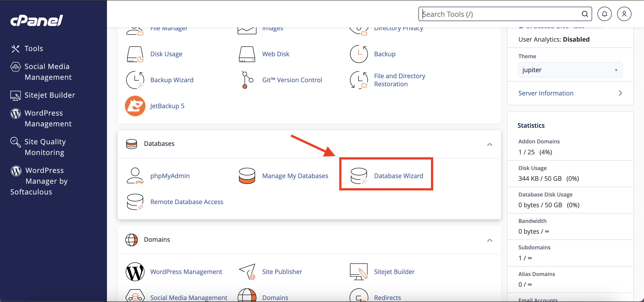Click the Site Publisher paper plane icon
The width and height of the screenshot is (644, 302).
coord(247,272)
